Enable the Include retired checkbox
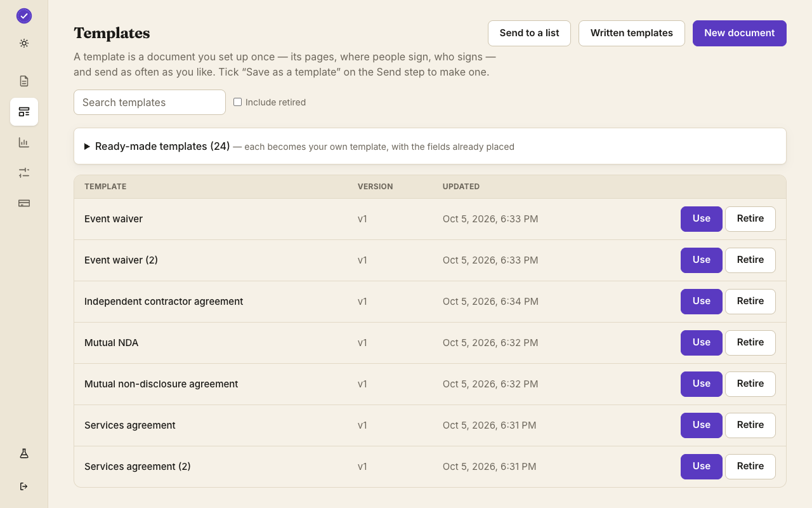The image size is (812, 508). point(238,102)
